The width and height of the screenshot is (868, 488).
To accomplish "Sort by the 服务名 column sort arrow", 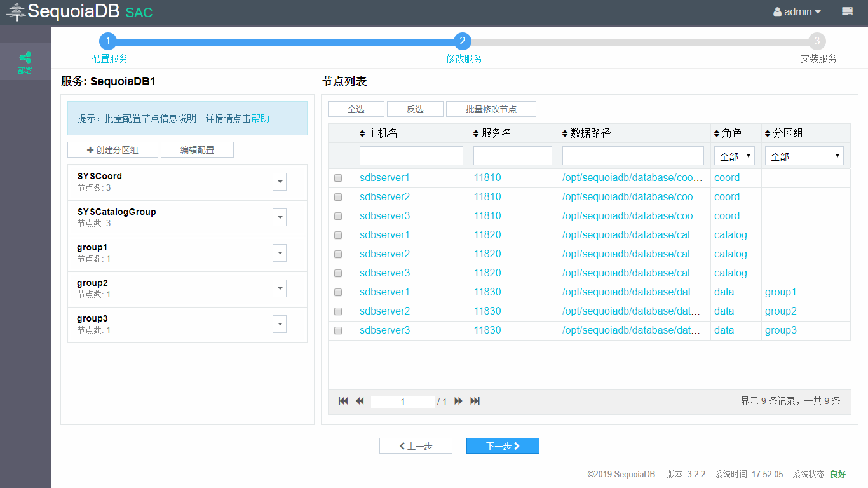I will pyautogui.click(x=477, y=133).
